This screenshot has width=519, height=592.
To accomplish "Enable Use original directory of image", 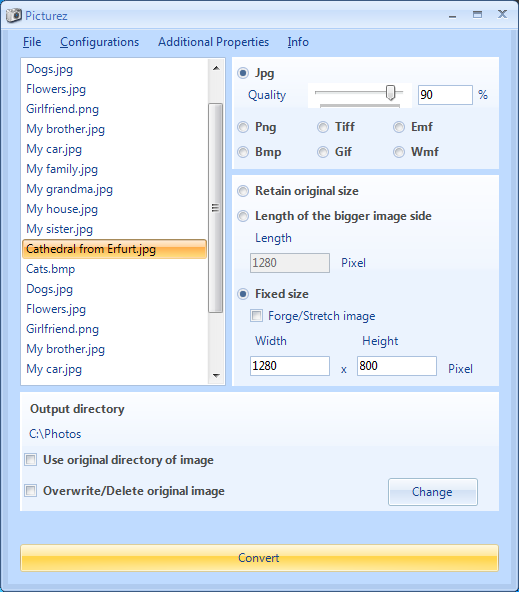I will (31, 460).
